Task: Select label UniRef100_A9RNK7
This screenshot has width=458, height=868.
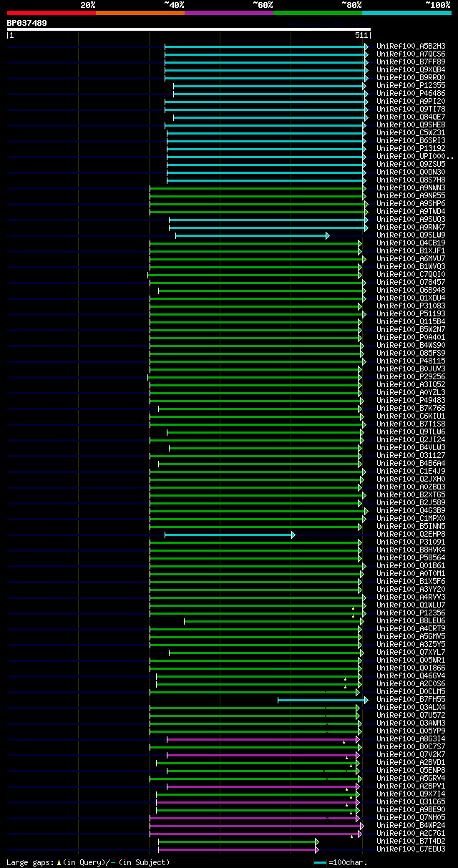Action: pos(411,228)
